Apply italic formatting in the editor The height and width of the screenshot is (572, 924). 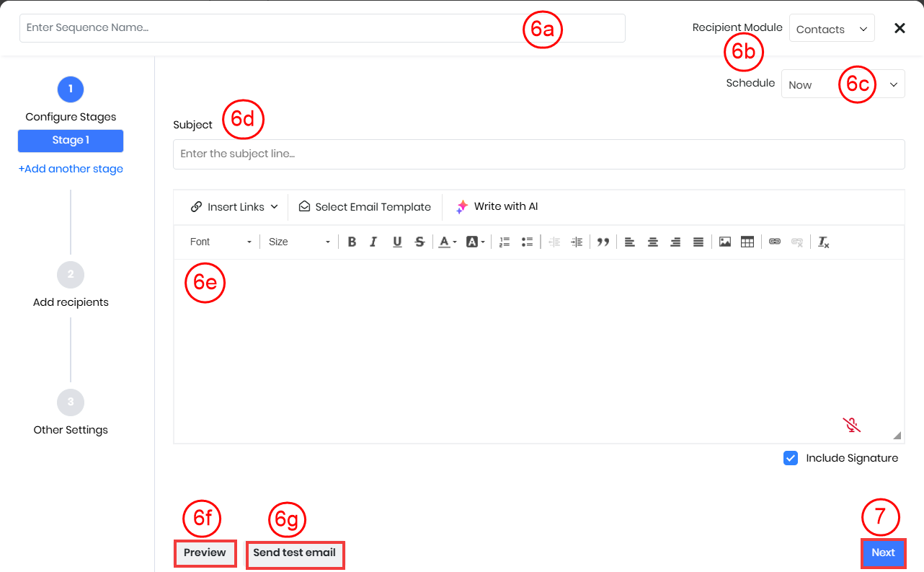point(373,242)
